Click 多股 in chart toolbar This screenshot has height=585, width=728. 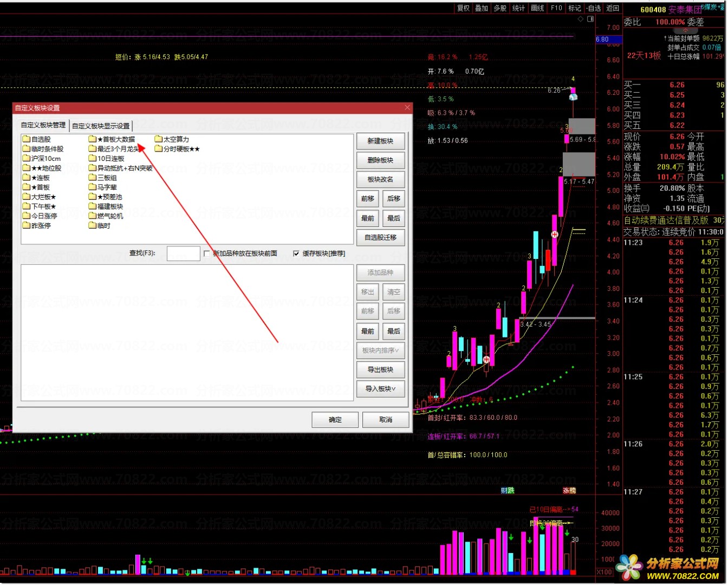tap(500, 8)
